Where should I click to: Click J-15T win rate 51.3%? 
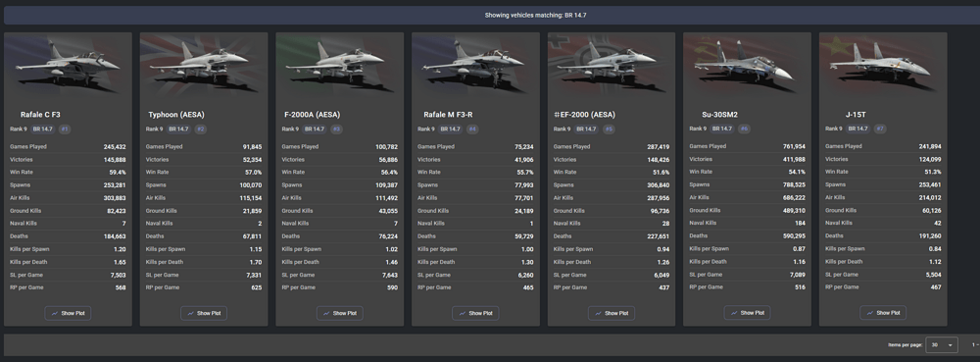[933, 172]
